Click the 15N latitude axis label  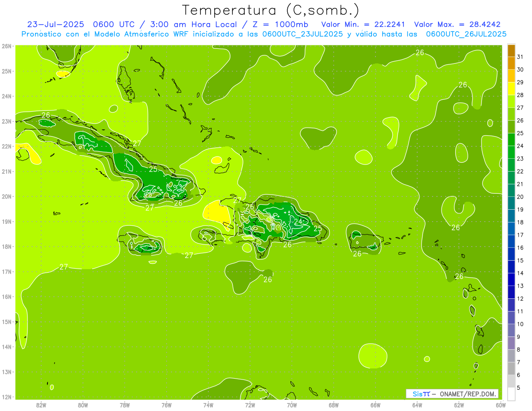7,321
